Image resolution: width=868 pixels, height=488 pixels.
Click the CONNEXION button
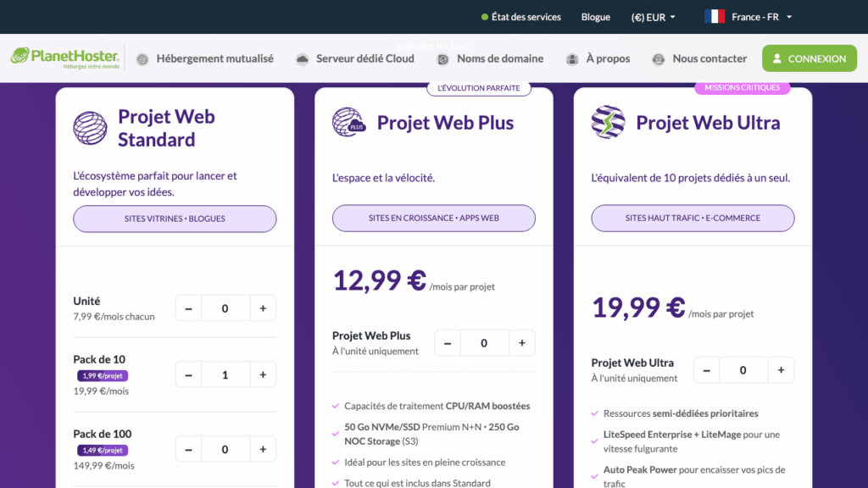pos(810,58)
